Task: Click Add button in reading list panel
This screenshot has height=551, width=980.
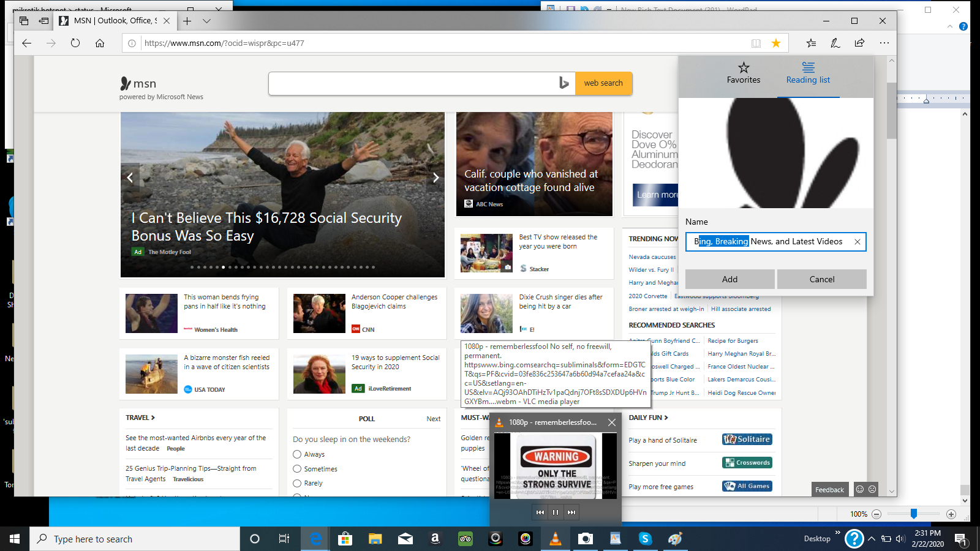Action: point(730,279)
